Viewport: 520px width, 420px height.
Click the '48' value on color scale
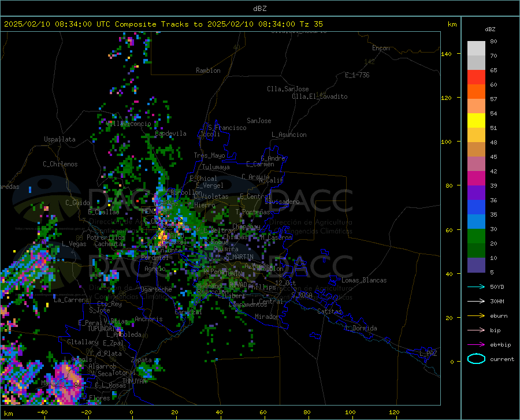click(x=493, y=143)
